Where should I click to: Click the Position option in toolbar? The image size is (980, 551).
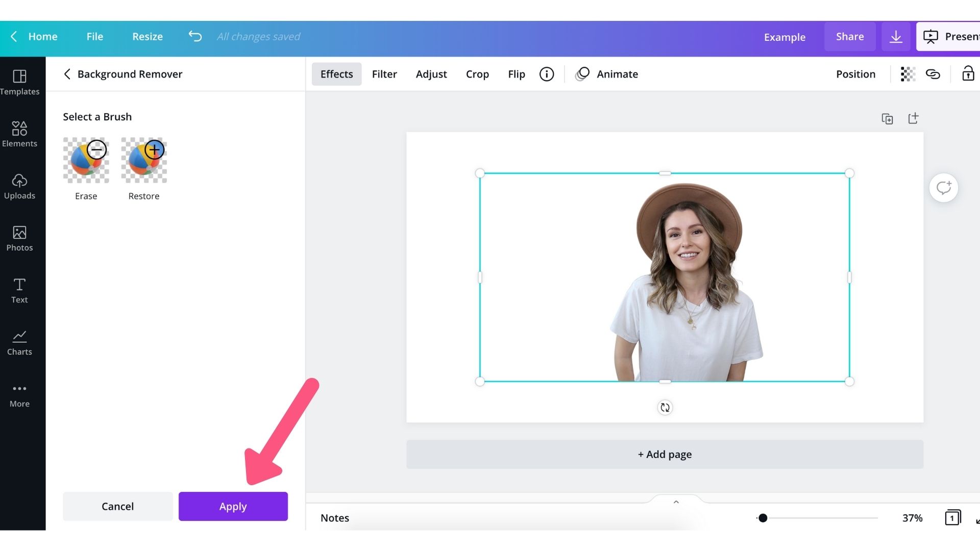(855, 74)
